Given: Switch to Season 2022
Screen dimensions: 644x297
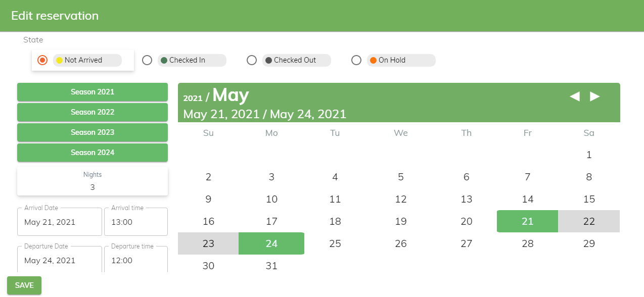Looking at the screenshot, I should click(x=93, y=112).
